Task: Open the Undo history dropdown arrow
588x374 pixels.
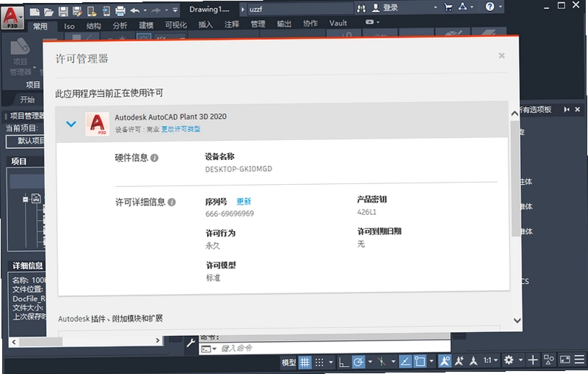Action: (x=145, y=11)
